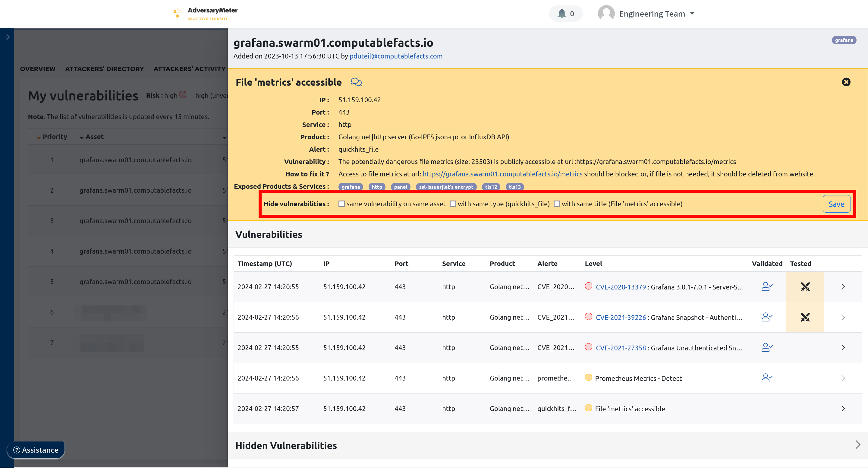Click crossed swords tested icon for CVE-2021-39226
868x468 pixels.
tap(805, 317)
